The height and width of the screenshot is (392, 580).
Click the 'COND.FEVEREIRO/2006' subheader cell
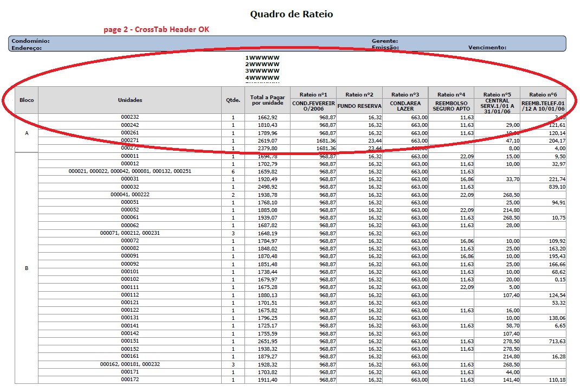coord(313,106)
